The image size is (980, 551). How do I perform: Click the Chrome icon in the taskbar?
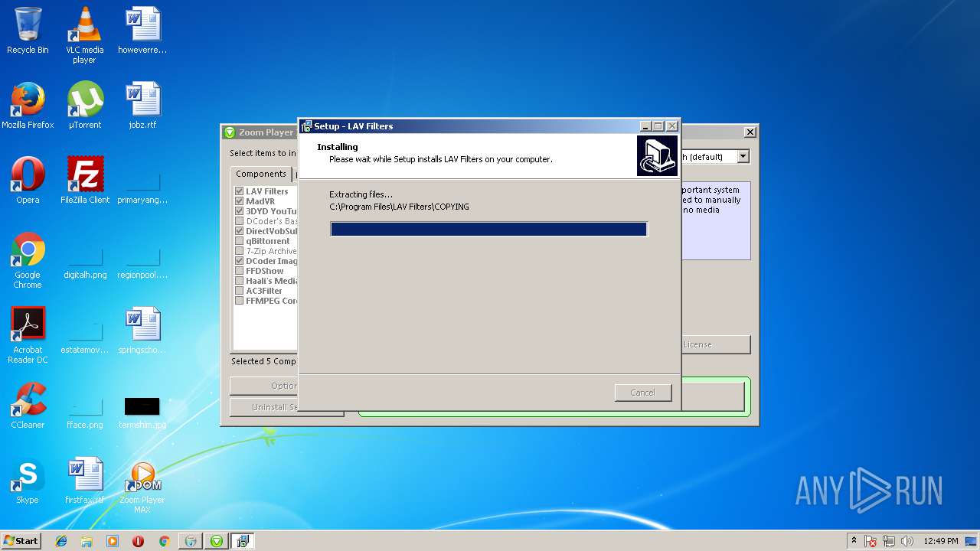tap(164, 541)
